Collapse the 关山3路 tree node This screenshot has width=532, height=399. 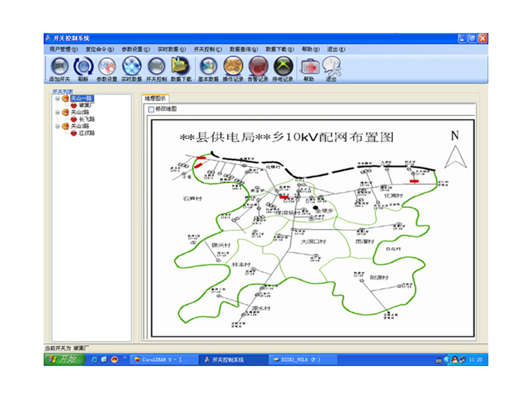pyautogui.click(x=57, y=127)
